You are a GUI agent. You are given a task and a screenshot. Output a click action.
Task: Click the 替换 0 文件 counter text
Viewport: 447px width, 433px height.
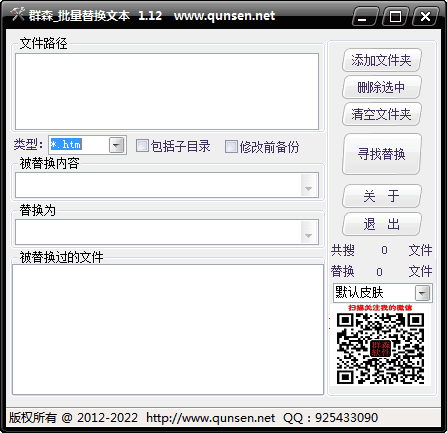382,272
